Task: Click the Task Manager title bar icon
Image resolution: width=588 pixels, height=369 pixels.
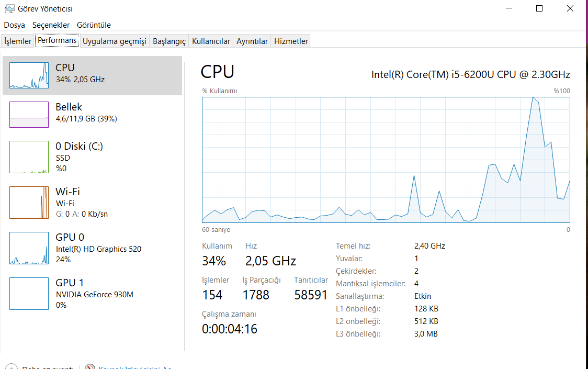Action: [x=9, y=8]
